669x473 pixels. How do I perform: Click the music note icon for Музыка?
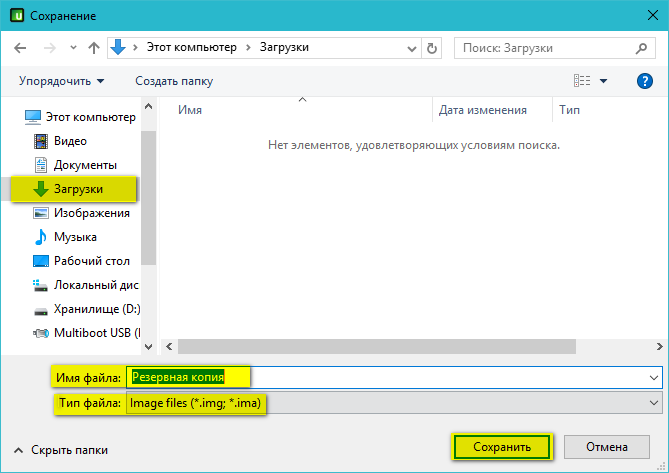[41, 237]
